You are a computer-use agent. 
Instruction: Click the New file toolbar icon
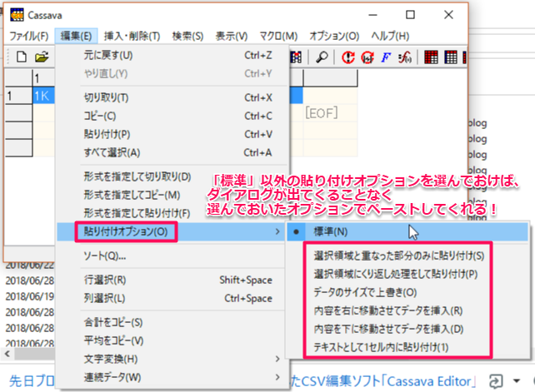[x=22, y=57]
